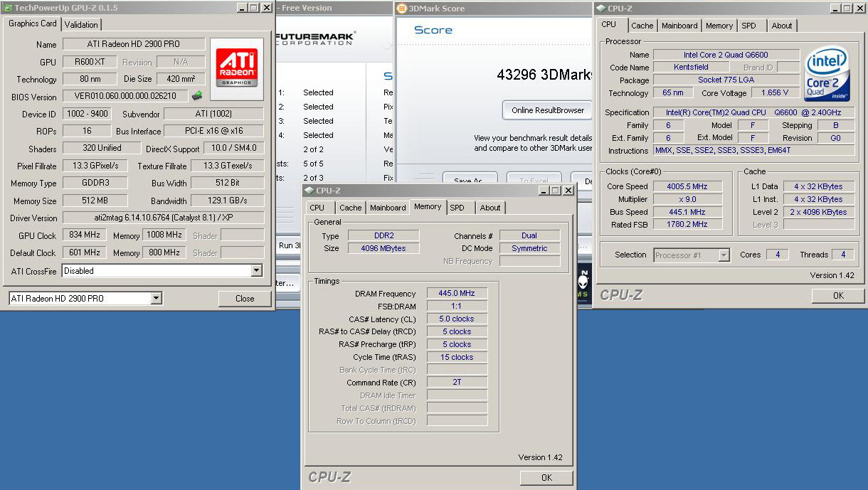Image resolution: width=868 pixels, height=490 pixels.
Task: Click the memory Size 4096 MBytes value
Action: click(x=383, y=248)
